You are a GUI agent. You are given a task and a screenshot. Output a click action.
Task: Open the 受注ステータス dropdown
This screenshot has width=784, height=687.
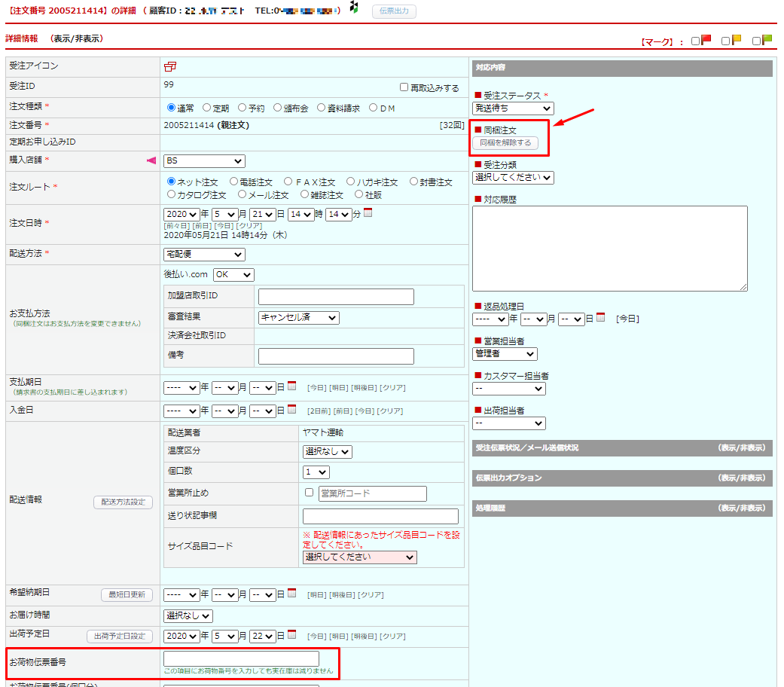[x=512, y=109]
